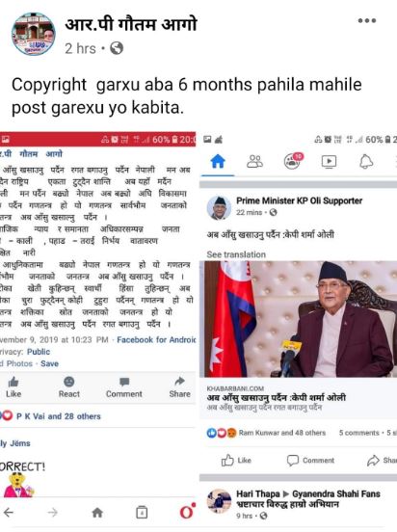Viewport: 397px width, 532px height.
Task: Open Facebook for Android link
Action: pos(156,339)
